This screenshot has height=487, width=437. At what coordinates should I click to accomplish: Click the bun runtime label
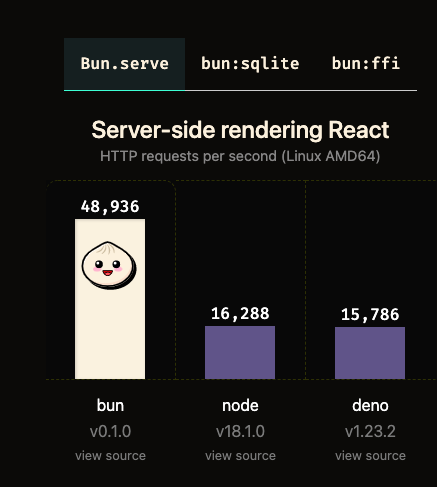pyautogui.click(x=110, y=406)
